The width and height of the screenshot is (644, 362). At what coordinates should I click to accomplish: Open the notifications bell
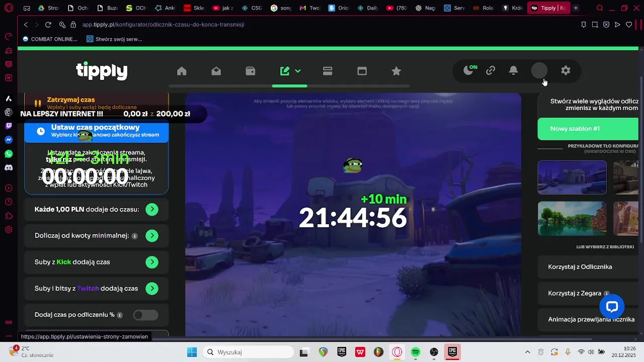[x=513, y=71]
